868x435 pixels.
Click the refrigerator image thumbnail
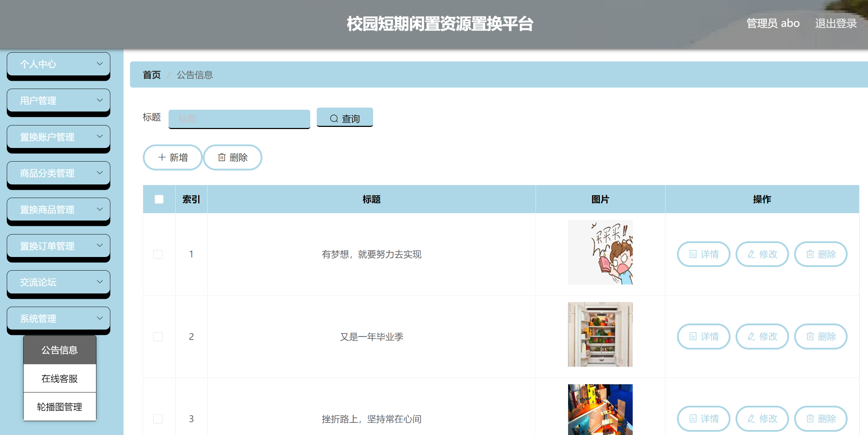[600, 334]
